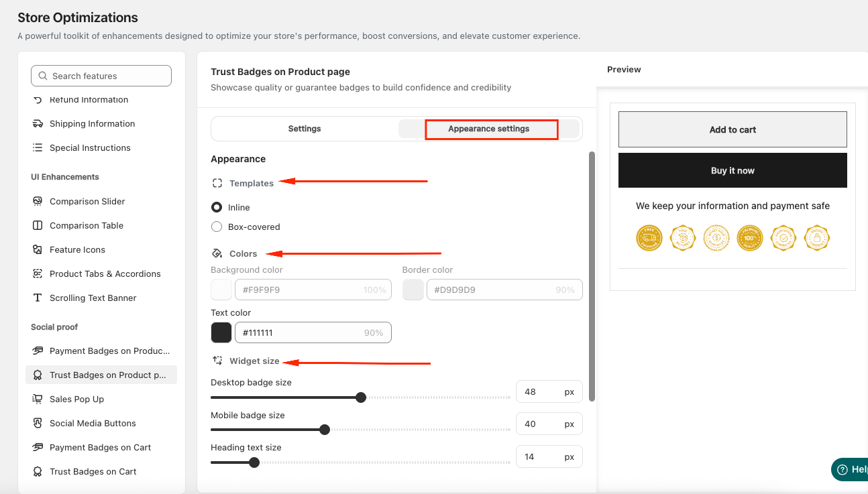Click the Background color swatch

click(221, 290)
